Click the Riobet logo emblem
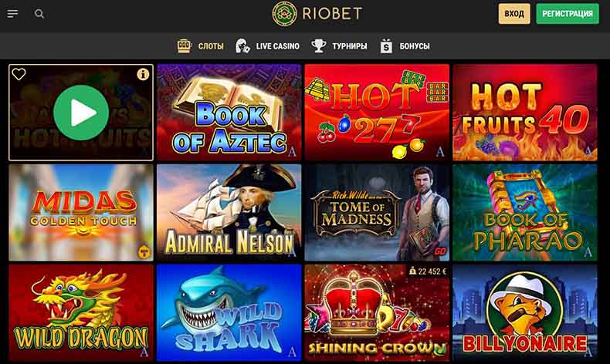 pyautogui.click(x=284, y=14)
